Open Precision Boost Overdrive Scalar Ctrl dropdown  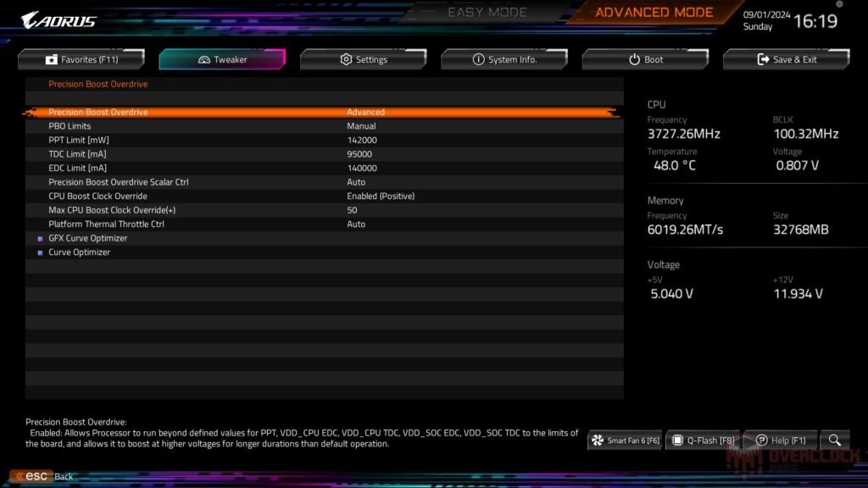[x=356, y=181]
